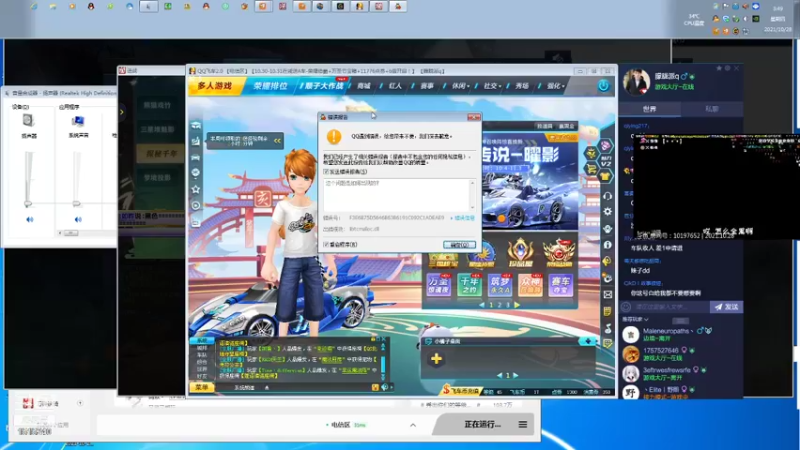The image size is (800, 450).
Task: Open the headset support icon in right sidebar
Action: [x=607, y=196]
